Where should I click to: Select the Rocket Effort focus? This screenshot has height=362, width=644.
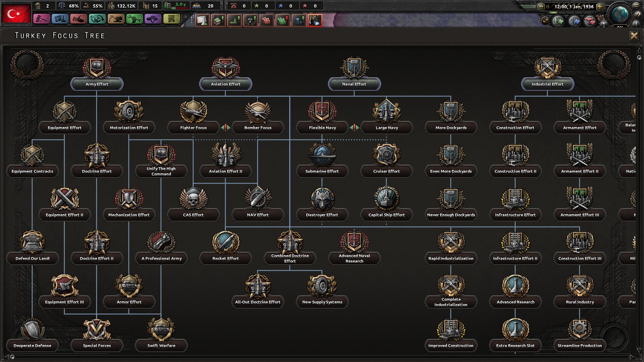(226, 248)
